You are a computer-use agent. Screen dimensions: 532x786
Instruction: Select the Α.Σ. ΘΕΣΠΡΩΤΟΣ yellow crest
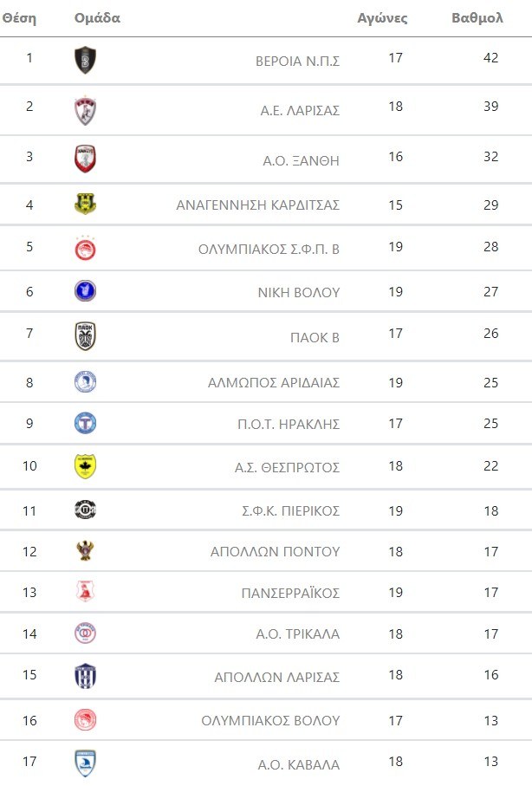85,466
